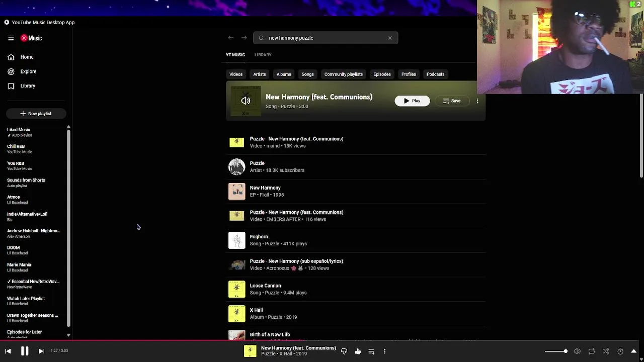Open the EMBERS AFTER video result

356,216
